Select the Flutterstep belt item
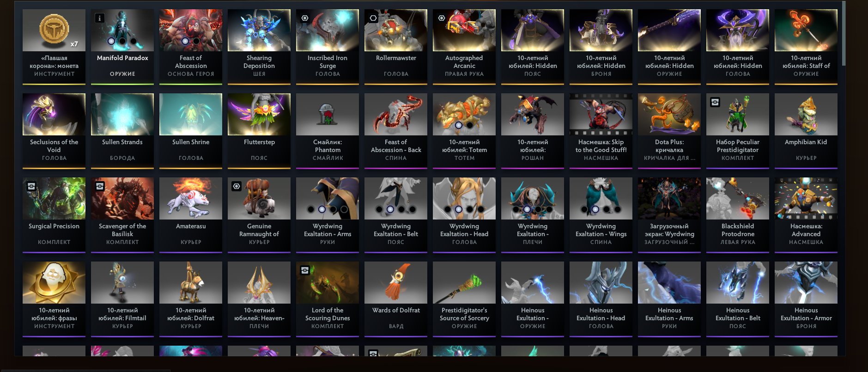Viewport: 868px width, 372px height. [x=259, y=131]
